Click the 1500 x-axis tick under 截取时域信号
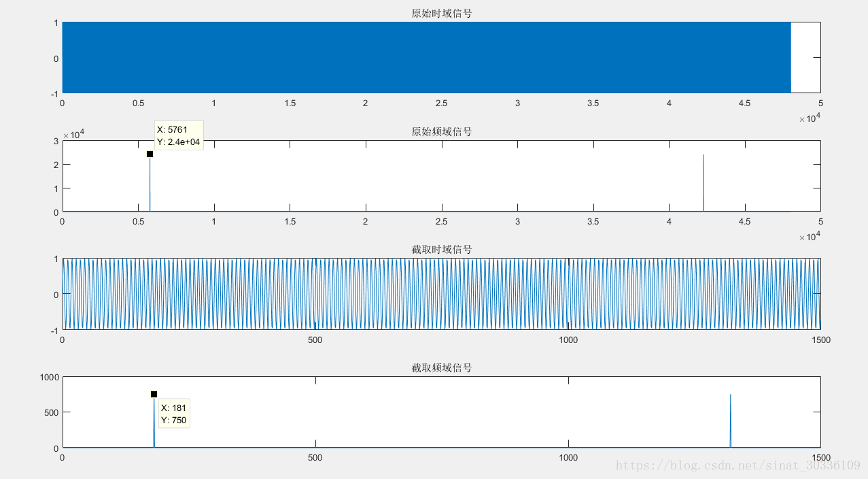The image size is (868, 479). [820, 340]
